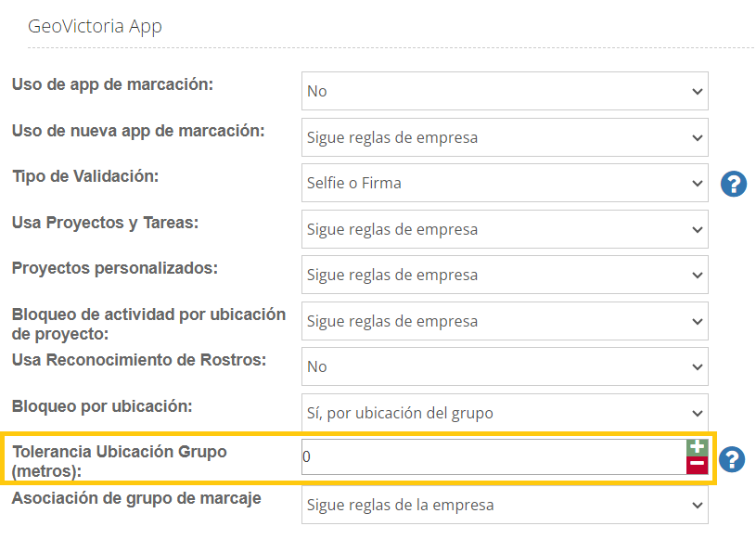Screen dimensions: 756x539
Task: Click the Bloqueo por ubicación label
Action: click(x=102, y=406)
